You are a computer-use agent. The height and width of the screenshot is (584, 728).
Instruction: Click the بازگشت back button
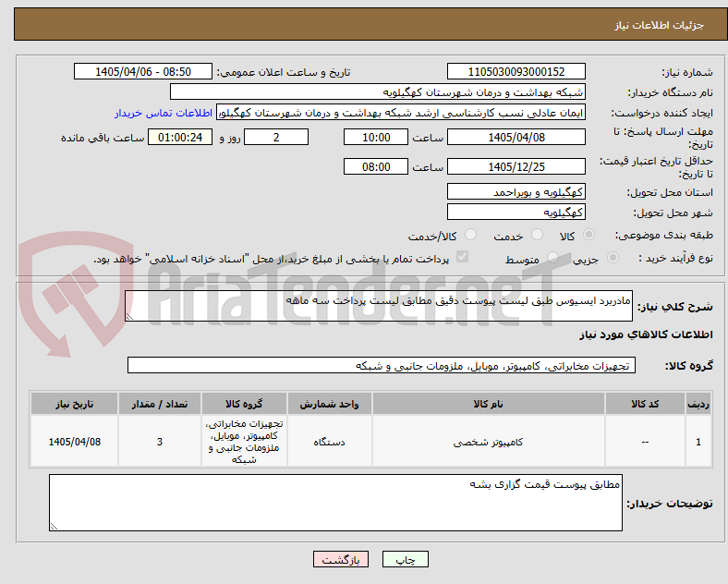341,559
